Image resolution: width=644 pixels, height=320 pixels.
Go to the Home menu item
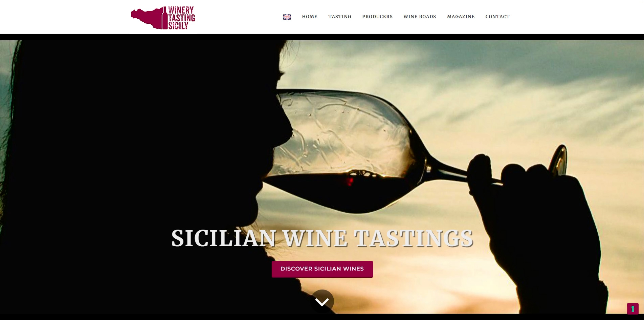click(x=310, y=17)
